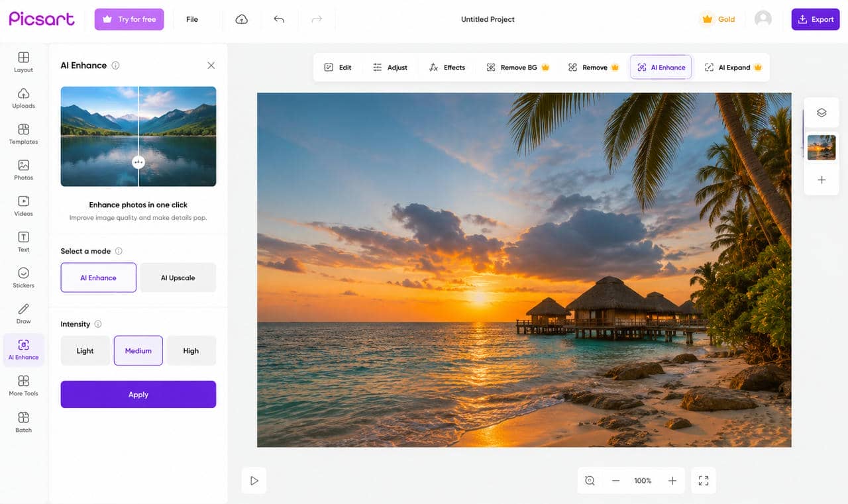Click the play preview button

click(254, 481)
